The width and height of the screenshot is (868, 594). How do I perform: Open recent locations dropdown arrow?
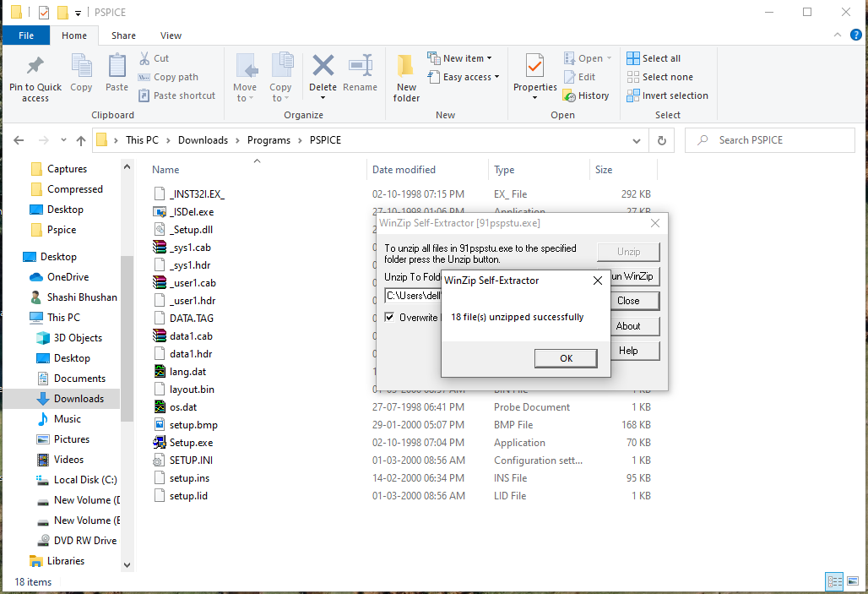[x=63, y=140]
